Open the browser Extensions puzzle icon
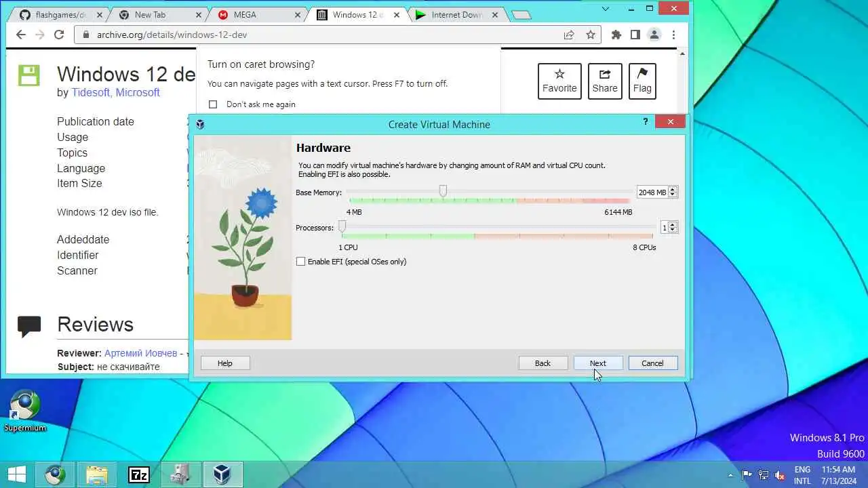Viewport: 868px width, 488px height. (616, 35)
